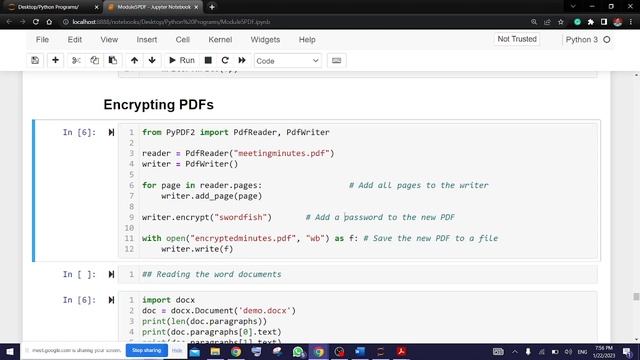Toggle the browser side panel icon
This screenshot has width=640, height=360.
(604, 22)
